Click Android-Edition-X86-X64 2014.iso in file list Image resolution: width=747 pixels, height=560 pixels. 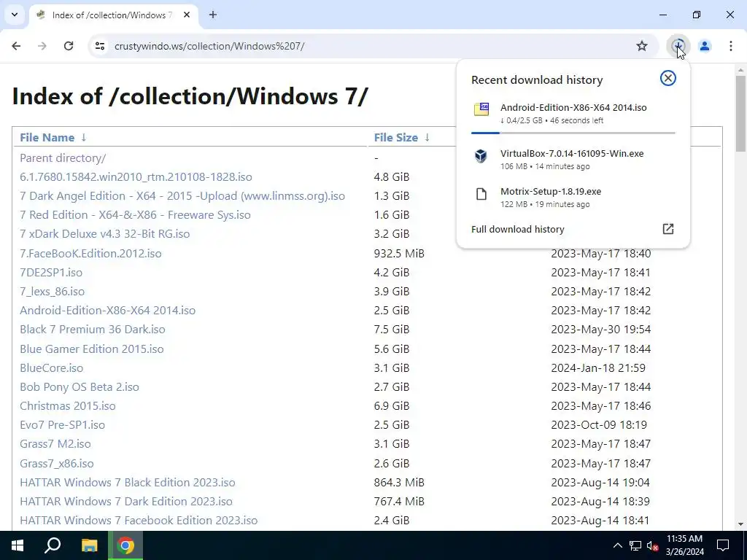(108, 311)
